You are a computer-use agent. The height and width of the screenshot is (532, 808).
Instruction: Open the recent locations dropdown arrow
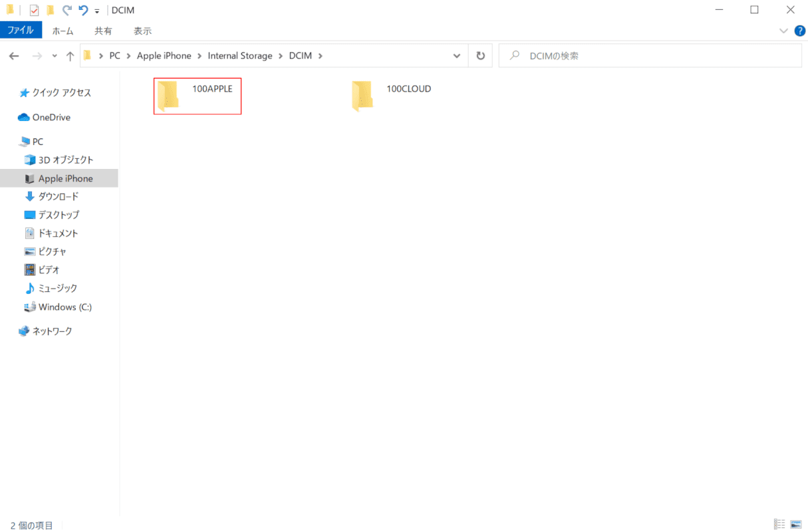point(55,57)
